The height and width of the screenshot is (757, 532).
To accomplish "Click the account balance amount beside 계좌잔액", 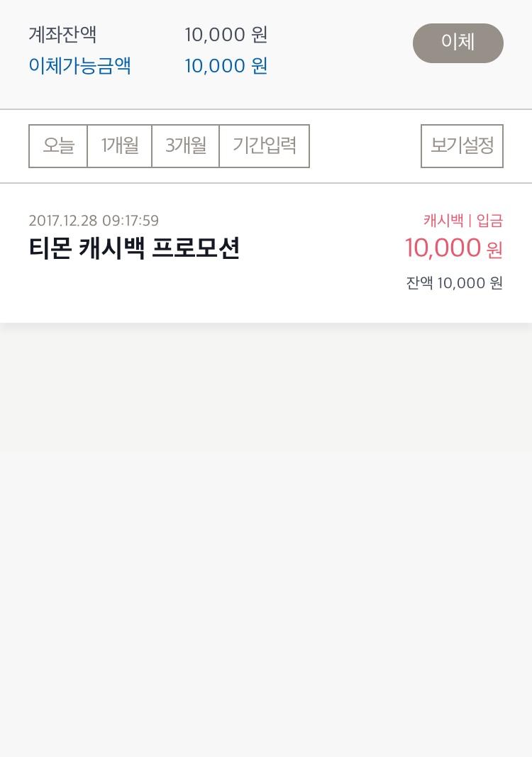I will click(226, 35).
